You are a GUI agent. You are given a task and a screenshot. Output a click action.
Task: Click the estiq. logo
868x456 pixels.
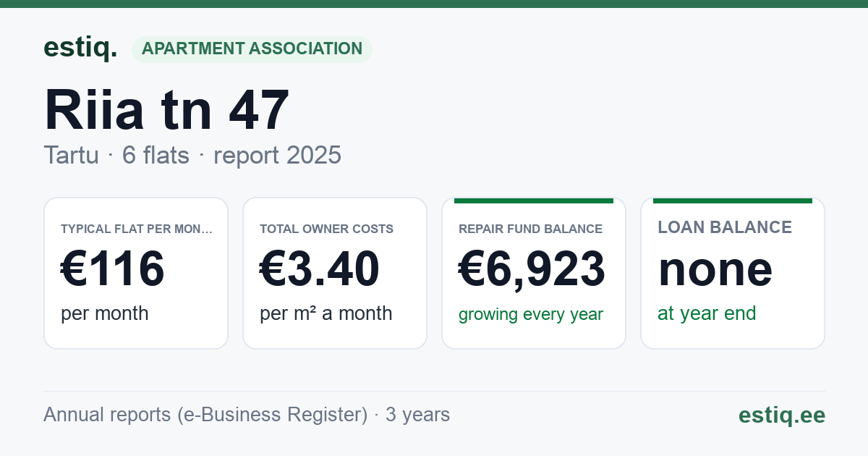tap(80, 48)
